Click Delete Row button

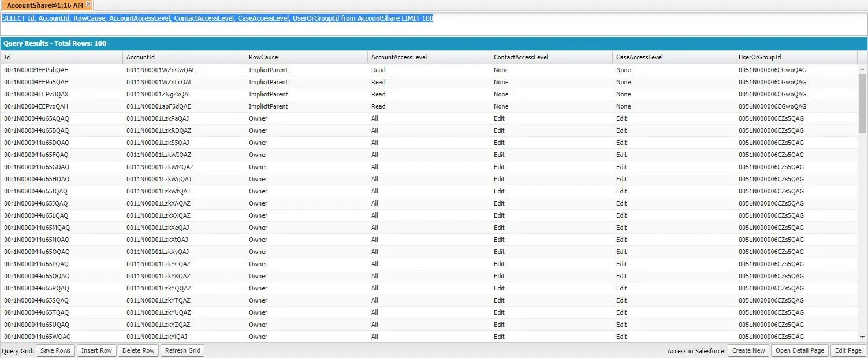pos(139,350)
